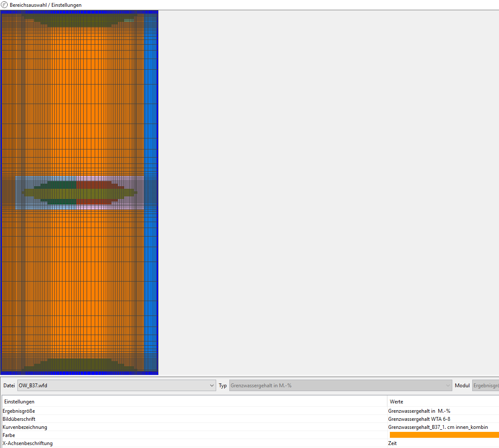
Task: Click the Ergebnisgröße value Grenzwassergehalt in M.-%
Action: tap(419, 411)
